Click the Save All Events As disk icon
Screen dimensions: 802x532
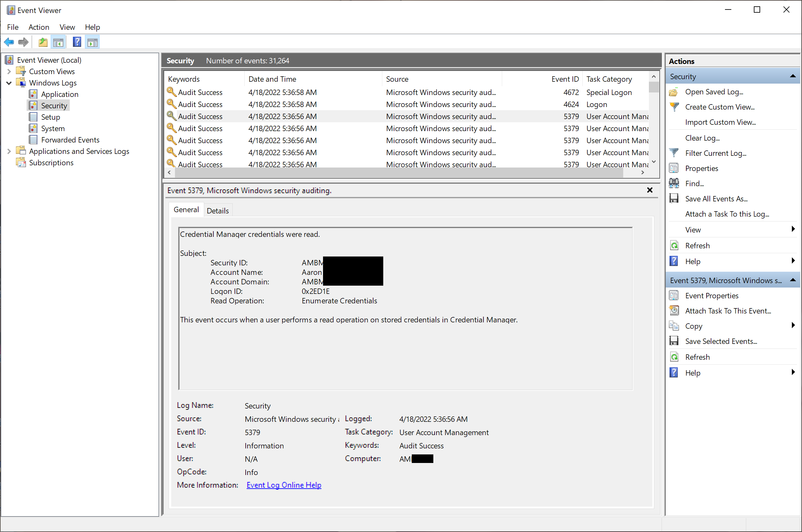674,199
